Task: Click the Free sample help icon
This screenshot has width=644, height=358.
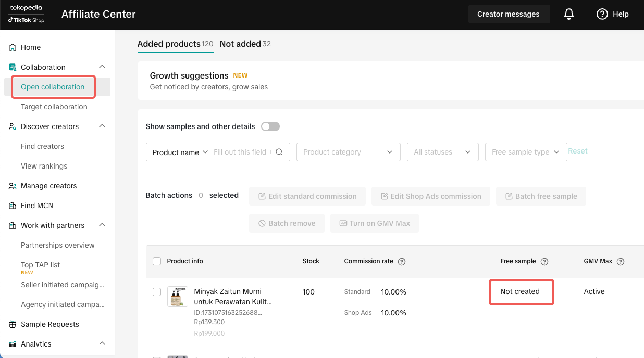Action: click(x=544, y=262)
